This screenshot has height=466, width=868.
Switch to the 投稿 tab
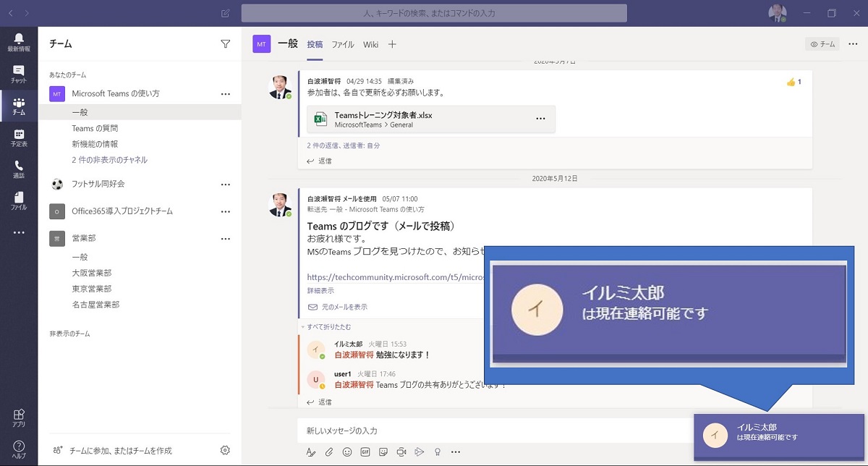coord(315,44)
